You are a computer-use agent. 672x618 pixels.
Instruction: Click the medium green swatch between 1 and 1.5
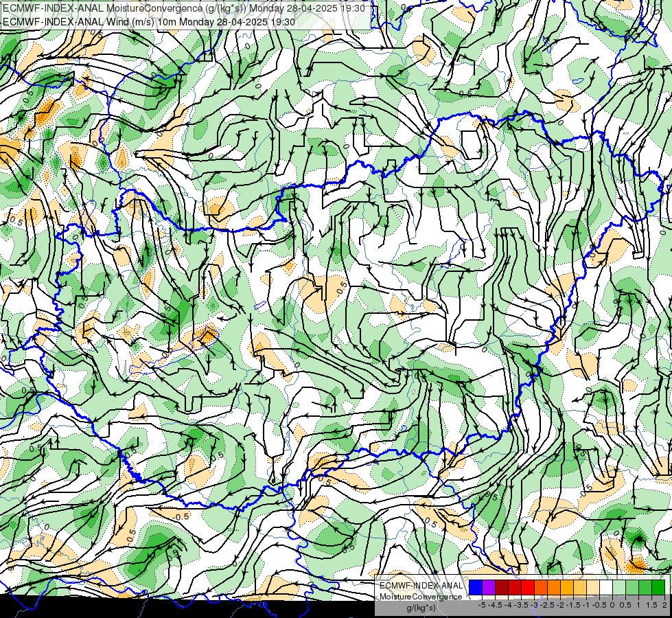(645, 588)
